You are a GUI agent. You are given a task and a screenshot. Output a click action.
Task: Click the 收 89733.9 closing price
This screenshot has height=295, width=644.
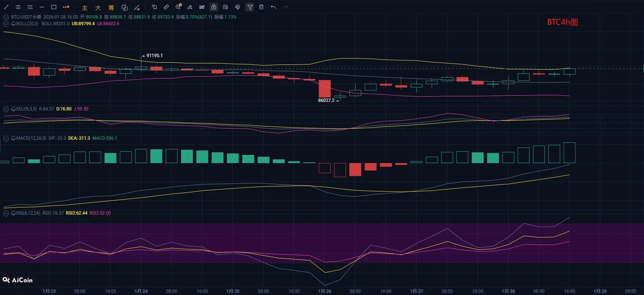[163, 17]
